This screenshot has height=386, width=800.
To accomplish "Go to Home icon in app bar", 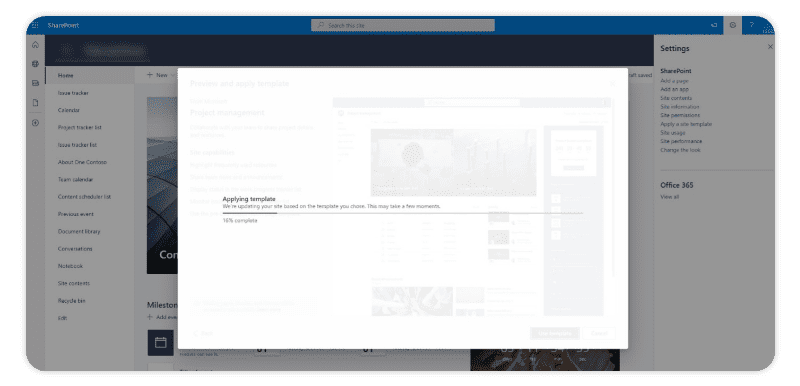I will point(35,45).
